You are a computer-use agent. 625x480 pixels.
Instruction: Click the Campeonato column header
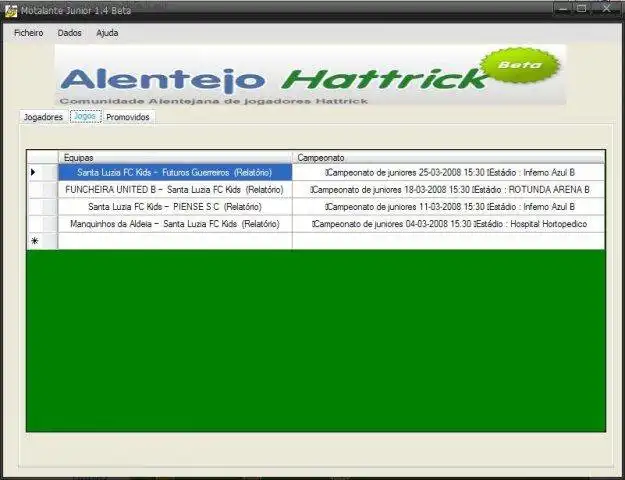(448, 157)
